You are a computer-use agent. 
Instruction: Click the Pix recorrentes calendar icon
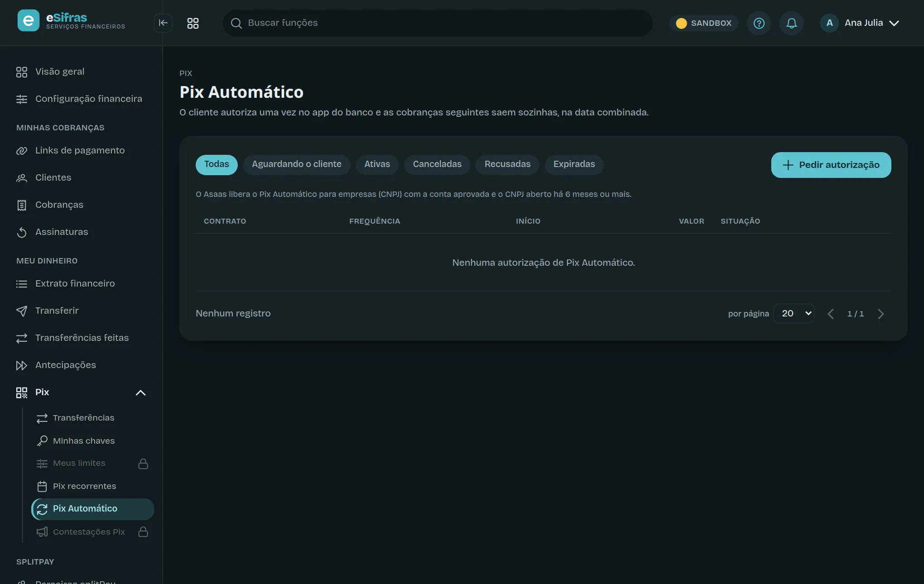pyautogui.click(x=42, y=486)
